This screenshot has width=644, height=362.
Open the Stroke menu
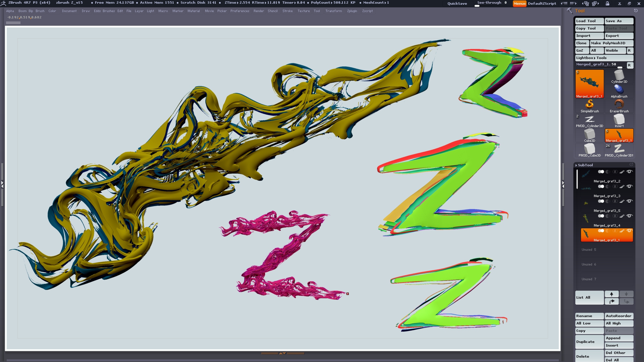click(x=287, y=11)
